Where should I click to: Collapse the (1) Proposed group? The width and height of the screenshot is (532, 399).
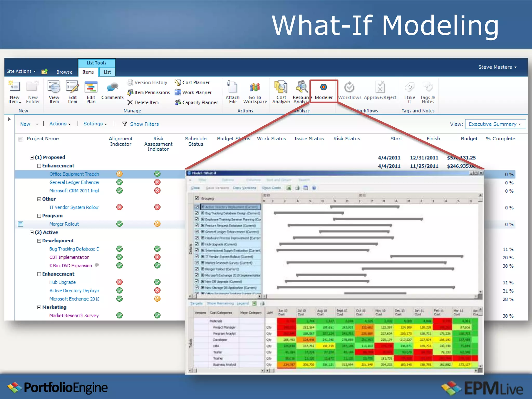32,157
